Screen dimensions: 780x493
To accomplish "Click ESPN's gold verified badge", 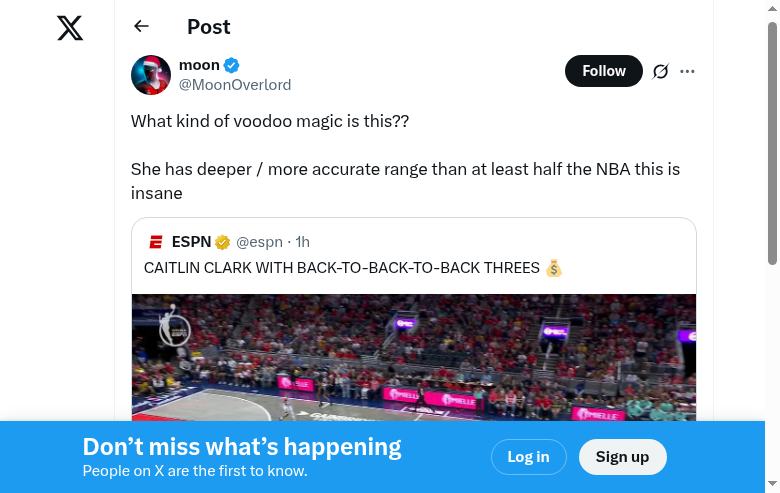I will point(222,242).
